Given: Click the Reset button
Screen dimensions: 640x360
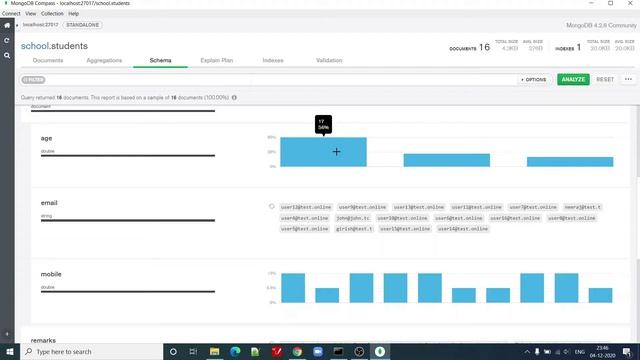Looking at the screenshot, I should click(x=605, y=79).
